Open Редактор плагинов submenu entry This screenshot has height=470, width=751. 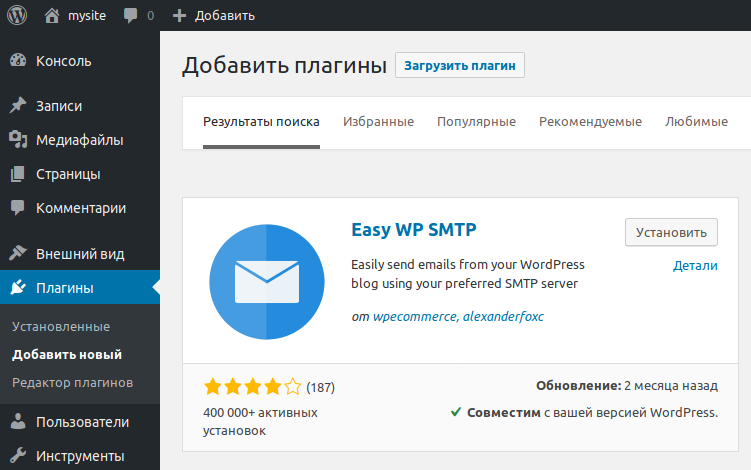coord(72,383)
